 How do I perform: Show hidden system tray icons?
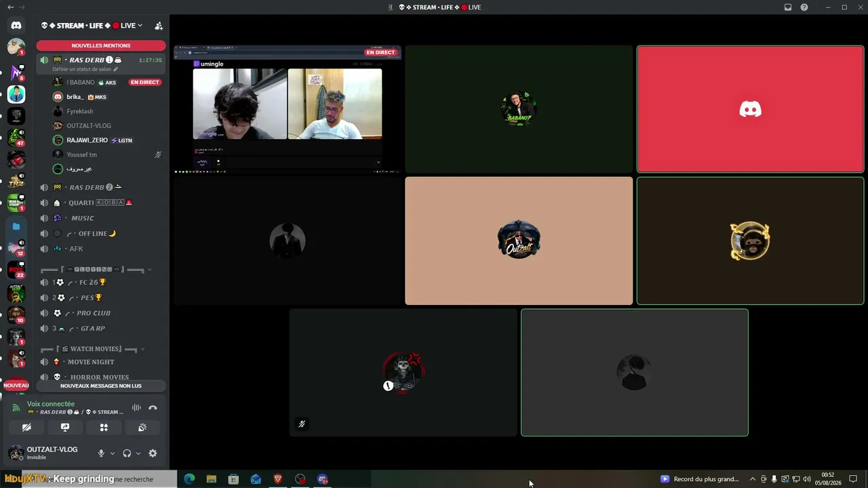(x=752, y=479)
